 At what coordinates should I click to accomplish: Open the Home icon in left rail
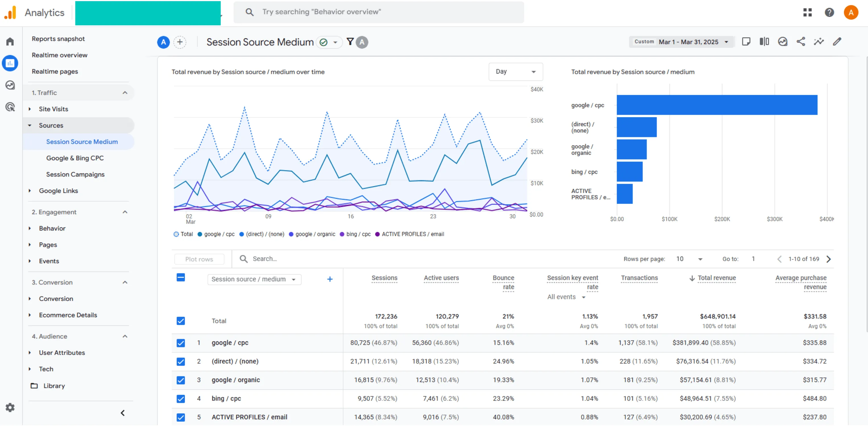(x=10, y=41)
